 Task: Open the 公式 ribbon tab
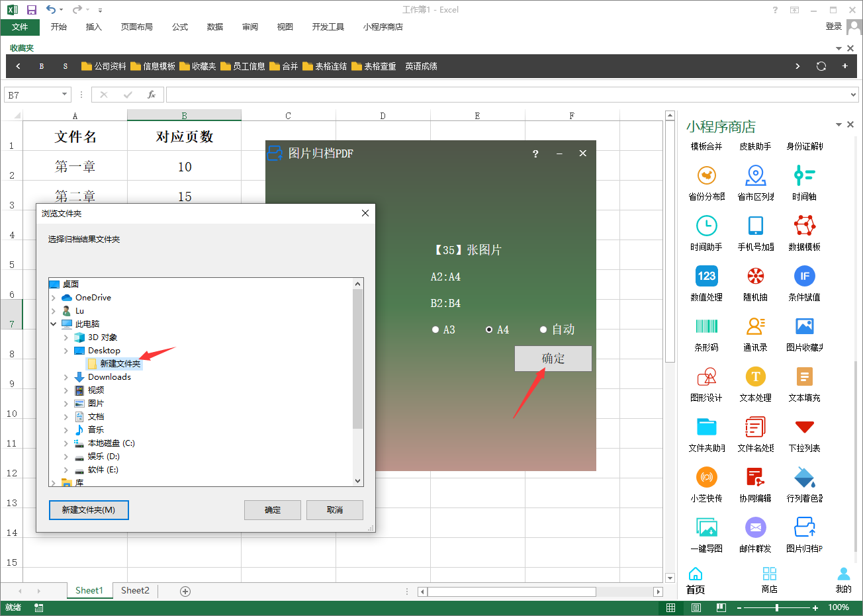180,27
